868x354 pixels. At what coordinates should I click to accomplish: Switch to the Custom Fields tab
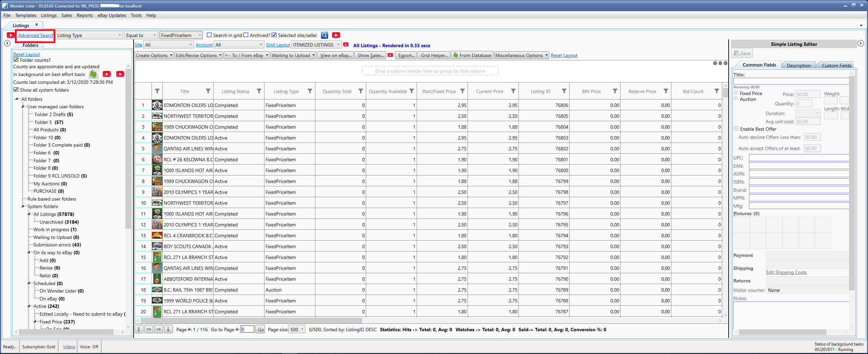click(836, 65)
